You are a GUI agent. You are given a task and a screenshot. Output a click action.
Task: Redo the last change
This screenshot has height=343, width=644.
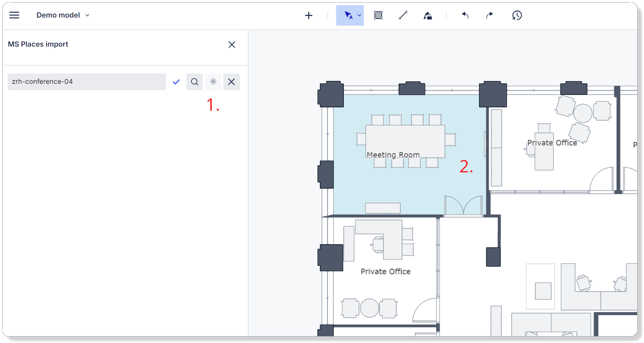(489, 15)
